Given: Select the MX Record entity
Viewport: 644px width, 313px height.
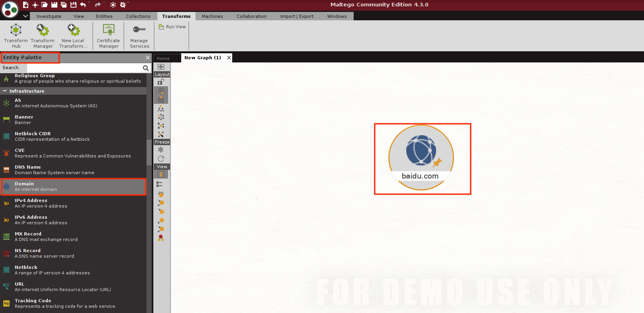Looking at the screenshot, I should pyautogui.click(x=73, y=237).
